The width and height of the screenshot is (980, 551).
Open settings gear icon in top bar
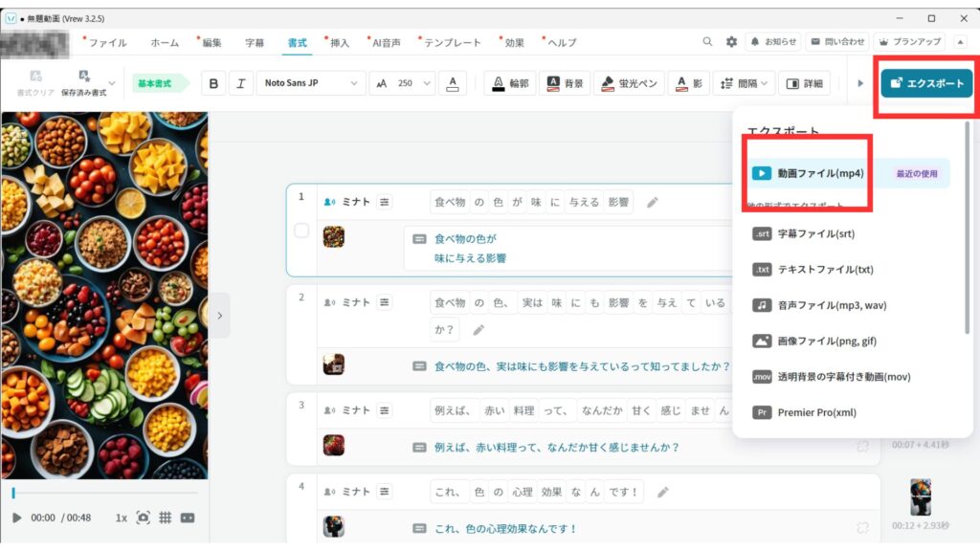(x=732, y=42)
